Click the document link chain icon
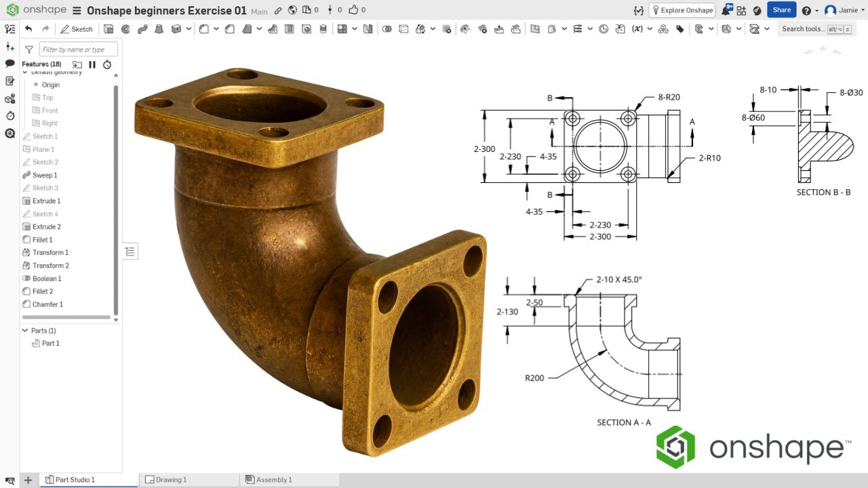This screenshot has width=868, height=488. (278, 10)
